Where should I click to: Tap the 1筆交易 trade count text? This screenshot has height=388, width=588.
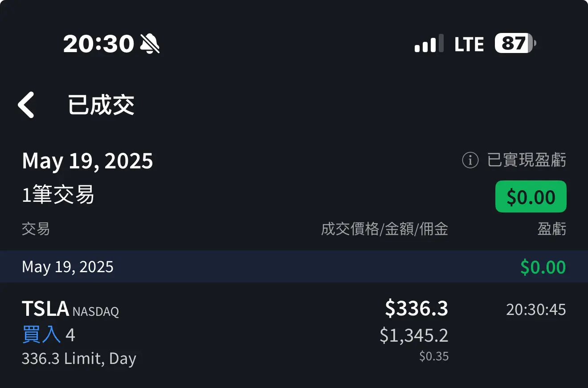point(58,195)
